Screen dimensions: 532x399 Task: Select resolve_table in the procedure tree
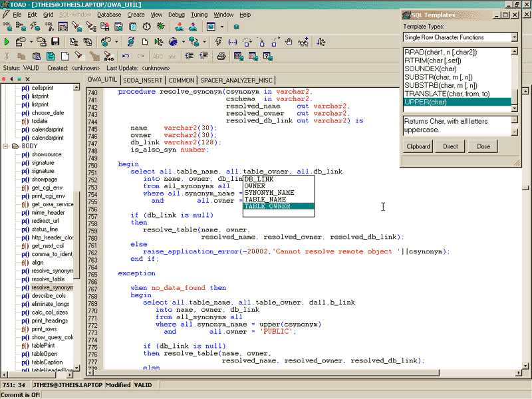48,279
